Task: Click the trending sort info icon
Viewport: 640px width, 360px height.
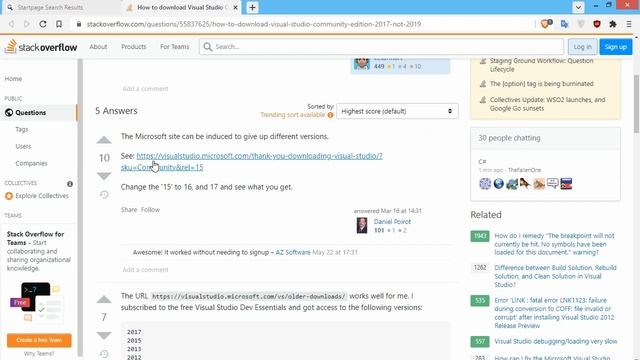Action: tap(330, 115)
